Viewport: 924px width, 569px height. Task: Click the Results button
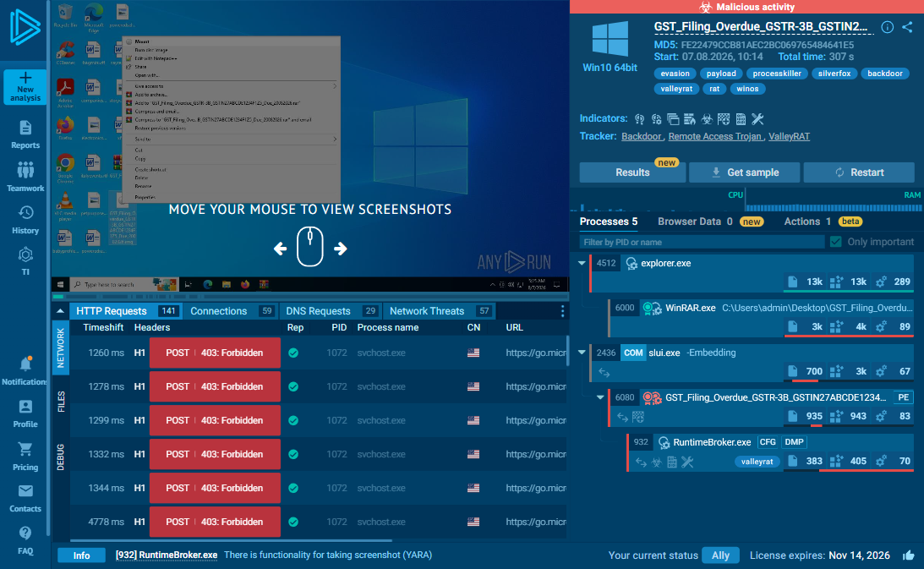pyautogui.click(x=632, y=172)
